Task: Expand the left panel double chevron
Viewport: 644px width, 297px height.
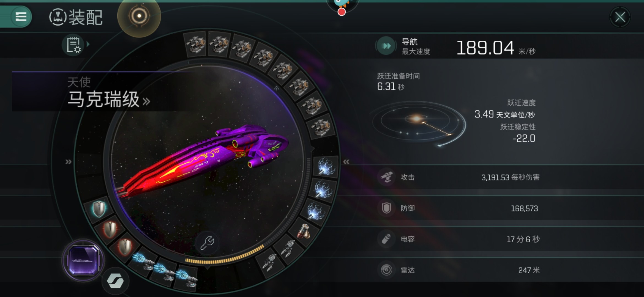Action: [x=69, y=162]
